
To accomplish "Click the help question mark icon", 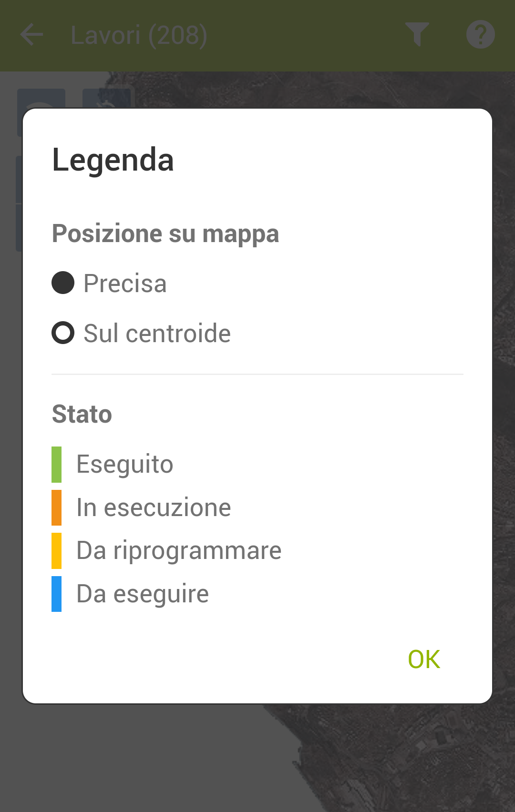I will [x=480, y=35].
